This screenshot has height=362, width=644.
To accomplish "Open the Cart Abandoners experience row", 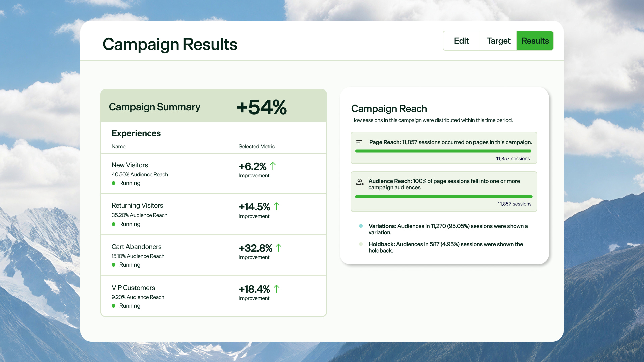I will (x=214, y=255).
